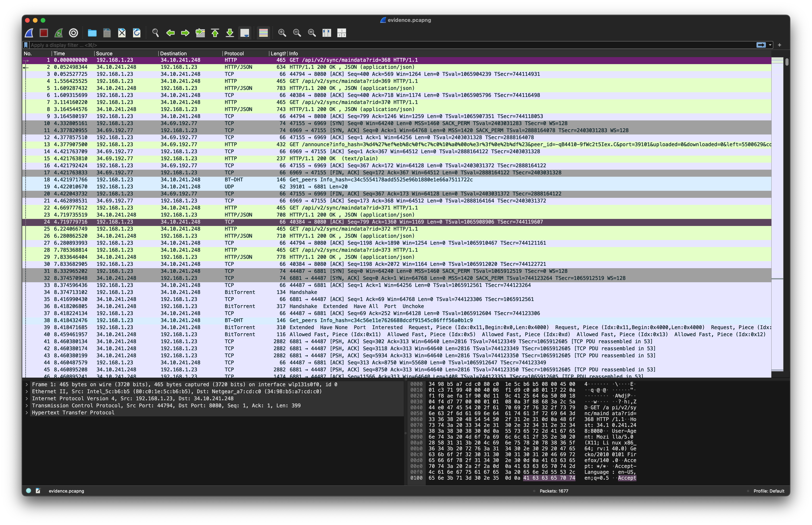Restart capture using the green fin icon
812x525 pixels.
pyautogui.click(x=59, y=33)
